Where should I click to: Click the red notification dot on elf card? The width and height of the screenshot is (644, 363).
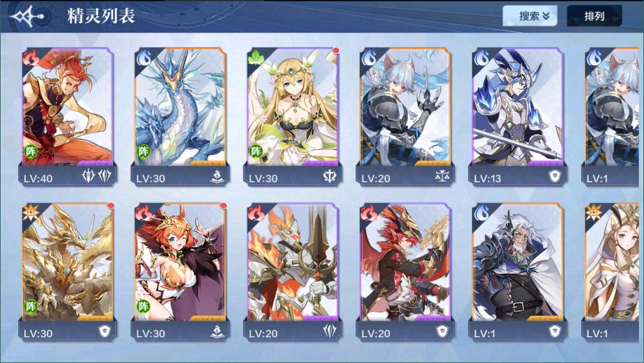point(336,50)
